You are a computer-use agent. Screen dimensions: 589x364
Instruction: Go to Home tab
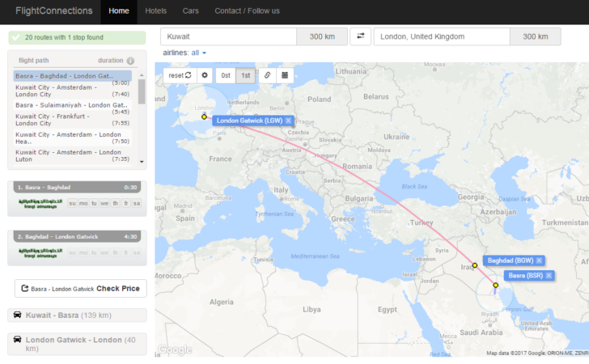119,11
